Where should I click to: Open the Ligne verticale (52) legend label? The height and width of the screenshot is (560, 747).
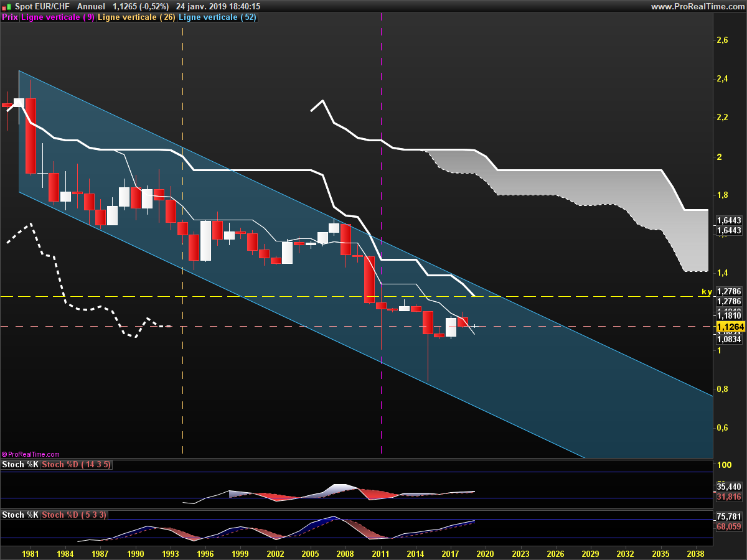point(217,17)
